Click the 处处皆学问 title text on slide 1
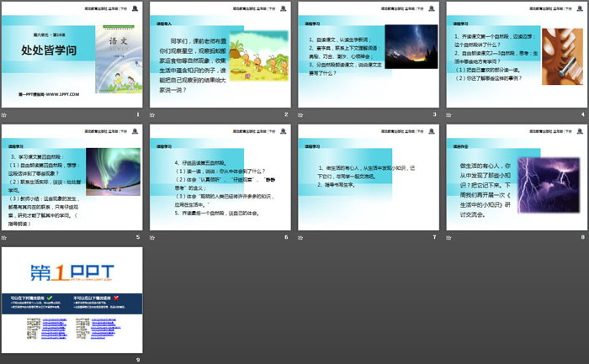 49,50
